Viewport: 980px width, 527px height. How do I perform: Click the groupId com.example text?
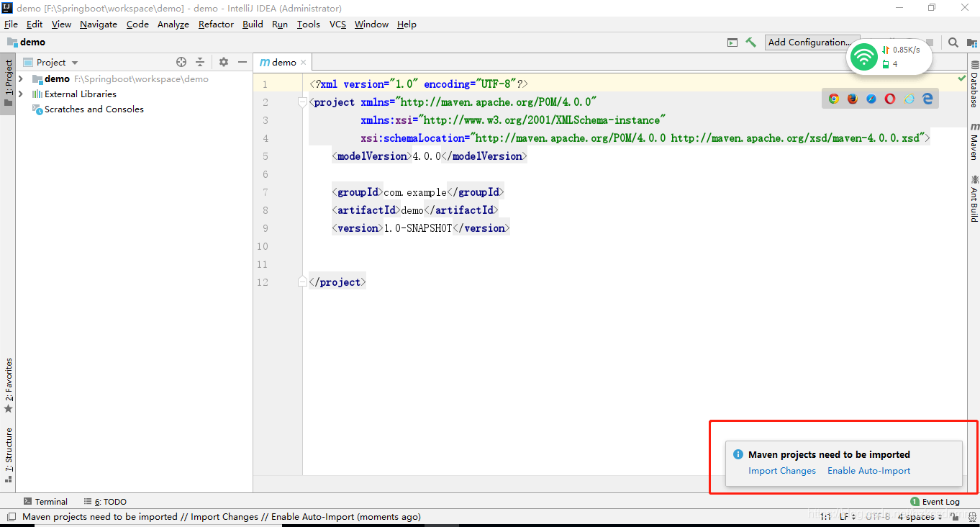(x=415, y=192)
